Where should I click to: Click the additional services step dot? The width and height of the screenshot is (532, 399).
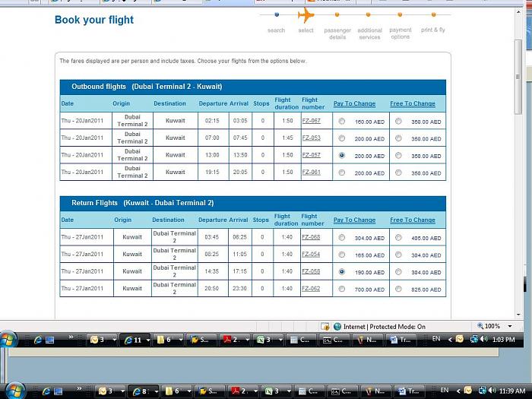pos(368,14)
